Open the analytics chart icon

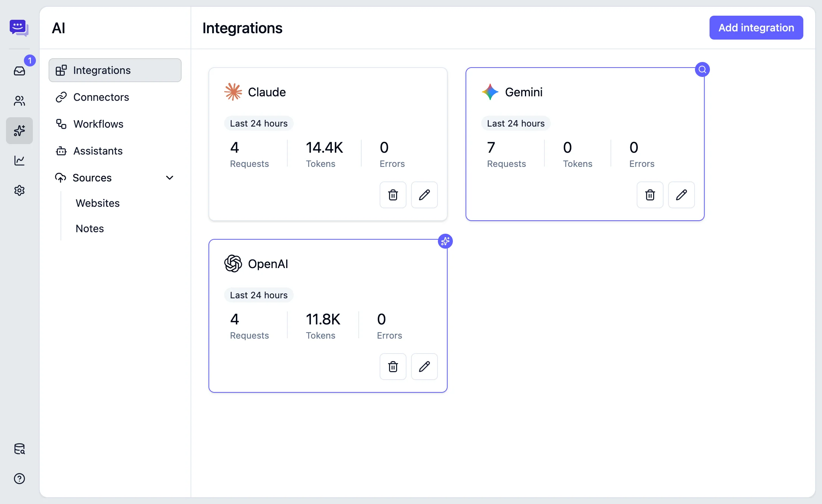[19, 161]
